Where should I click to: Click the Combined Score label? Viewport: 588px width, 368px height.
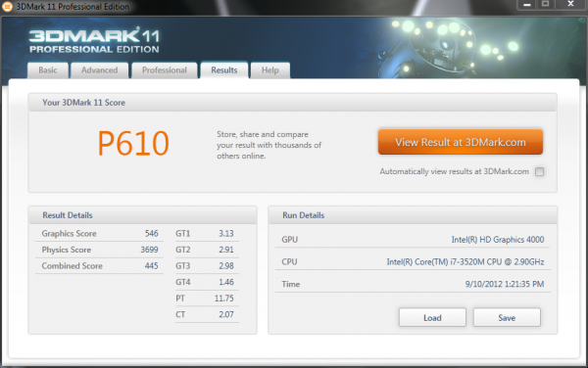[x=72, y=266]
